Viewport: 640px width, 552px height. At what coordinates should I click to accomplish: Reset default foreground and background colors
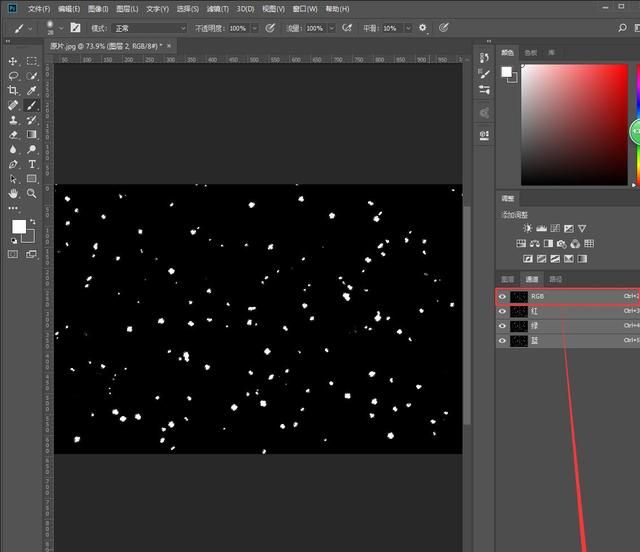(x=14, y=240)
